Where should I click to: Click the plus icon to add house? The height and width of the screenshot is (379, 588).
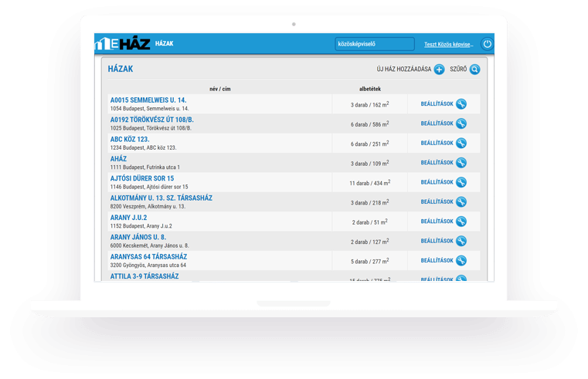[439, 69]
